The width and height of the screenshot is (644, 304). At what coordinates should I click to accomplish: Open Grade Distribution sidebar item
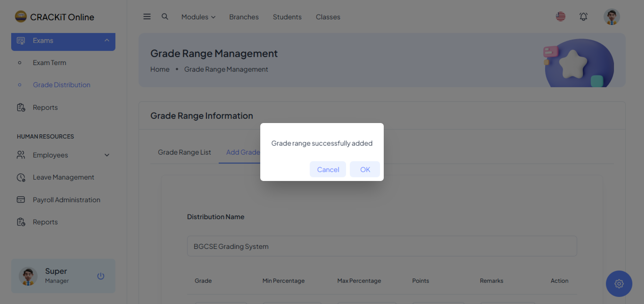click(62, 85)
